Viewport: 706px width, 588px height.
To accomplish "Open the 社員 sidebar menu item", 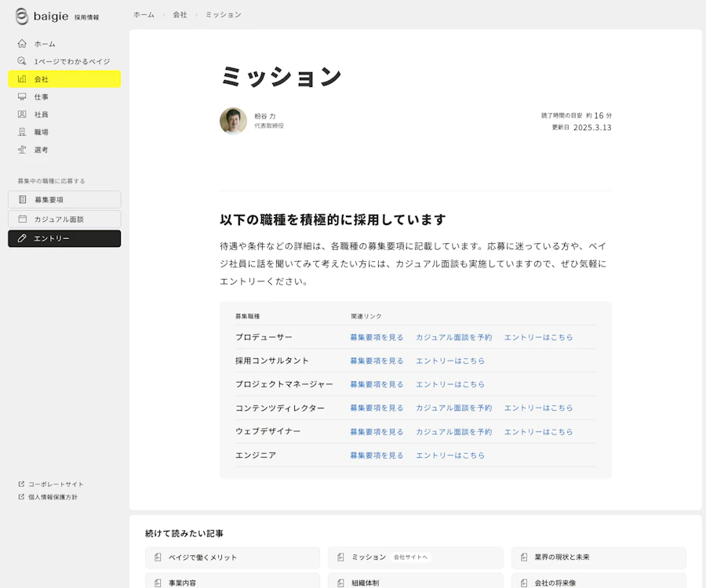I will pyautogui.click(x=64, y=114).
